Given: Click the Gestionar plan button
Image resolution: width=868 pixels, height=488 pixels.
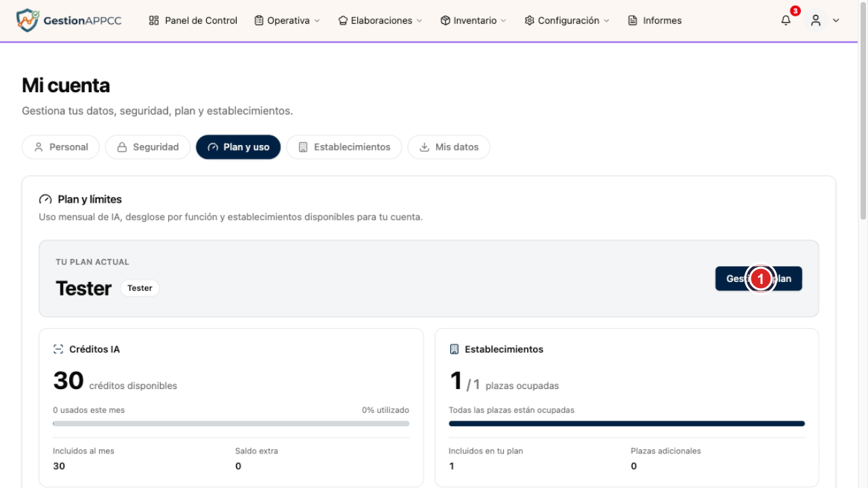Looking at the screenshot, I should click(x=759, y=279).
